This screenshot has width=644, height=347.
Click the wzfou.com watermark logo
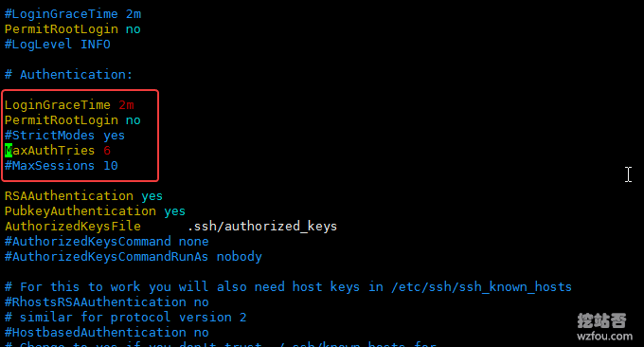tap(604, 327)
